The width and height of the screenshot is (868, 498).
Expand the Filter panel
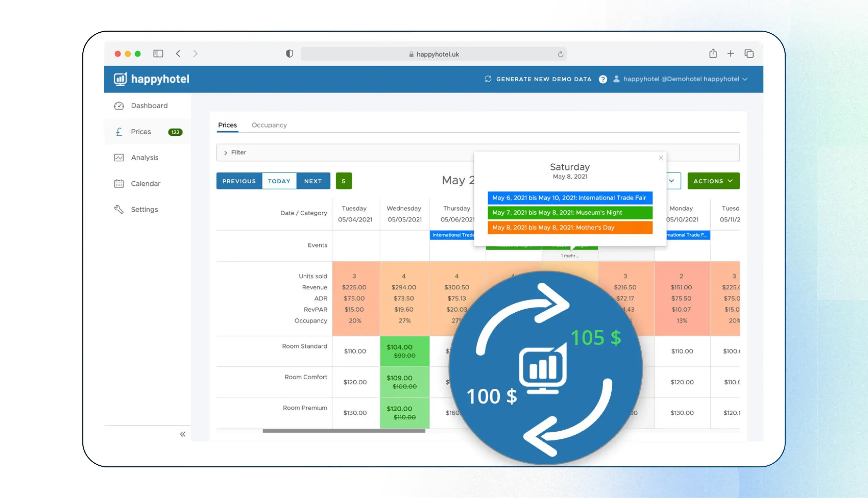click(478, 152)
